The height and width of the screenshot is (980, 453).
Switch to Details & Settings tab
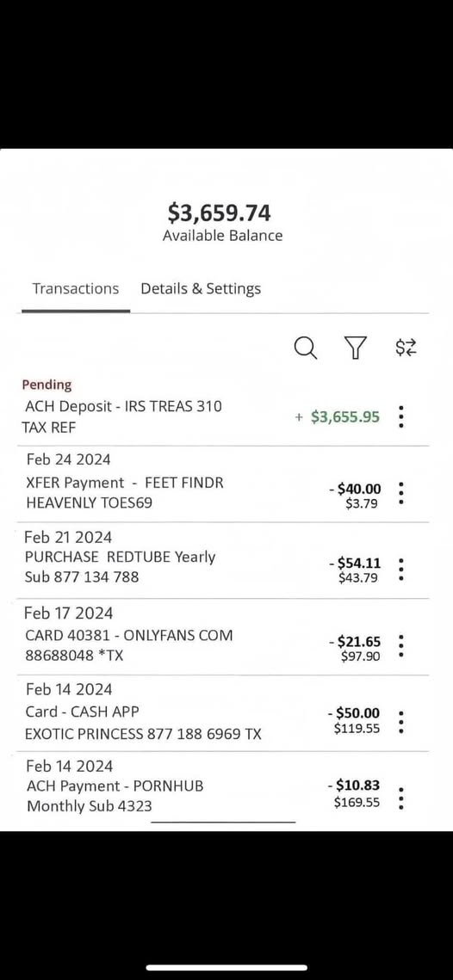[x=201, y=289]
